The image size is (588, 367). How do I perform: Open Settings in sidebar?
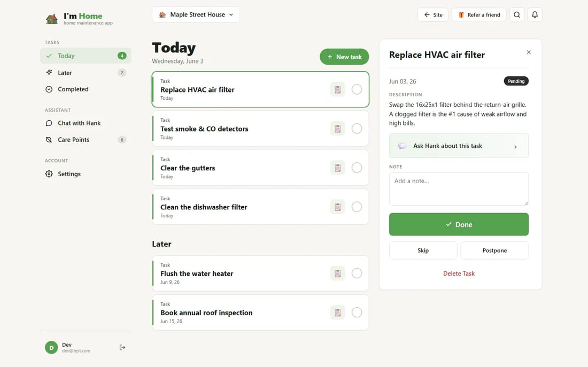click(x=86, y=174)
